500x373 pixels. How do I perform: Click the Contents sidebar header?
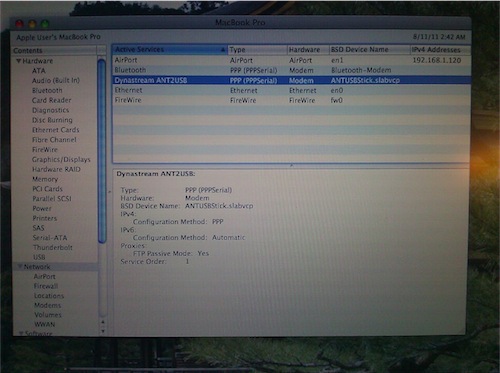[x=54, y=51]
